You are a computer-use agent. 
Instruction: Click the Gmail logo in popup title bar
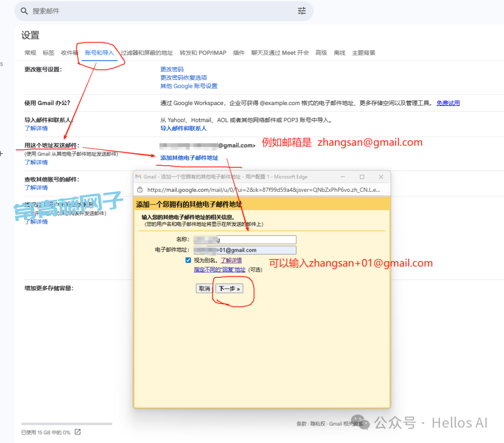[138, 177]
